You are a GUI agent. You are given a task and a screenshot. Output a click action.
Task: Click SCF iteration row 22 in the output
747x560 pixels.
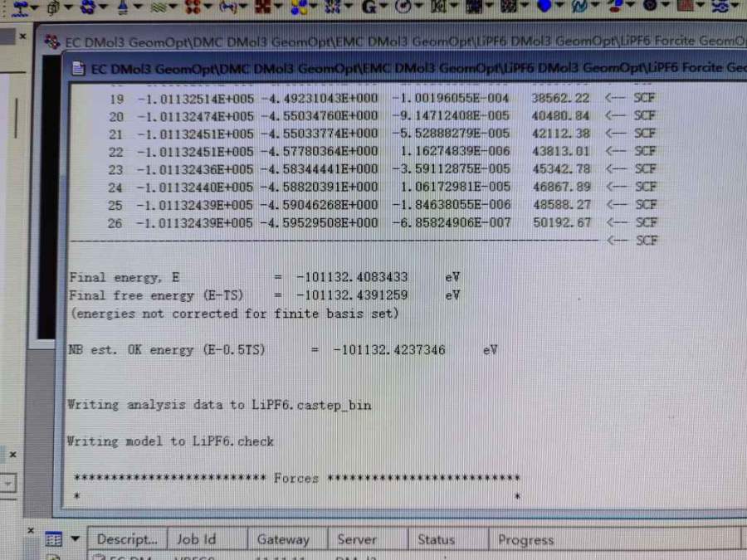[382, 152]
